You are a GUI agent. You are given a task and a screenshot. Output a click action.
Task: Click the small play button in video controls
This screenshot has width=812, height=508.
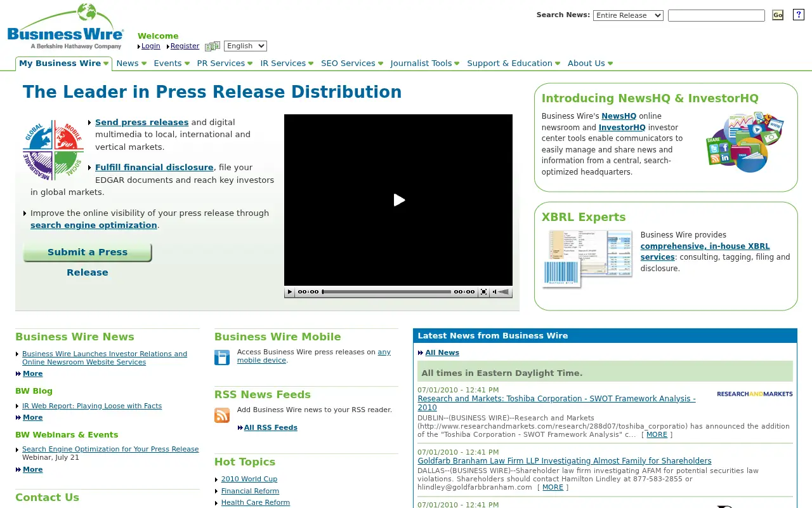pyautogui.click(x=290, y=292)
